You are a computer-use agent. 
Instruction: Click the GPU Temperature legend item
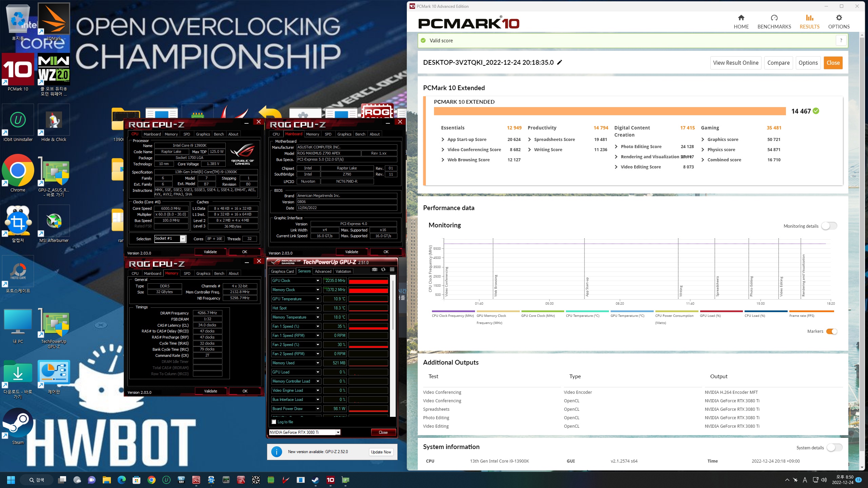pos(632,314)
